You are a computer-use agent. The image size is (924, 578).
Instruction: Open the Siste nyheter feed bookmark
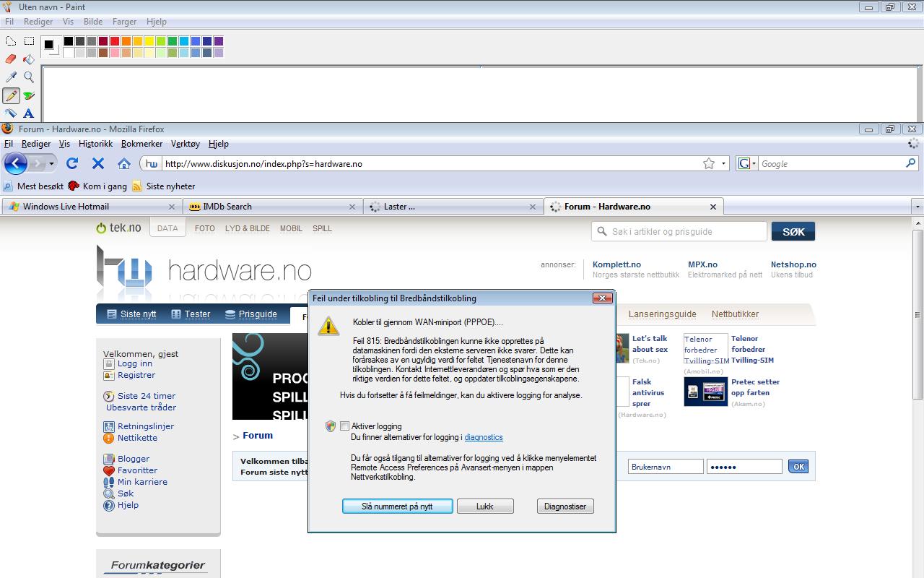coord(163,186)
